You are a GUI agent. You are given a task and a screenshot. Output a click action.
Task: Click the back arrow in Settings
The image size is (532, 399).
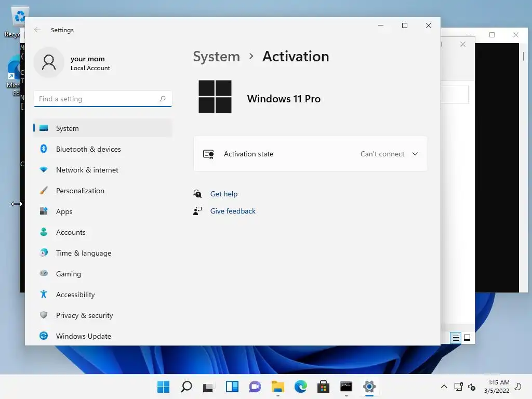pyautogui.click(x=37, y=30)
